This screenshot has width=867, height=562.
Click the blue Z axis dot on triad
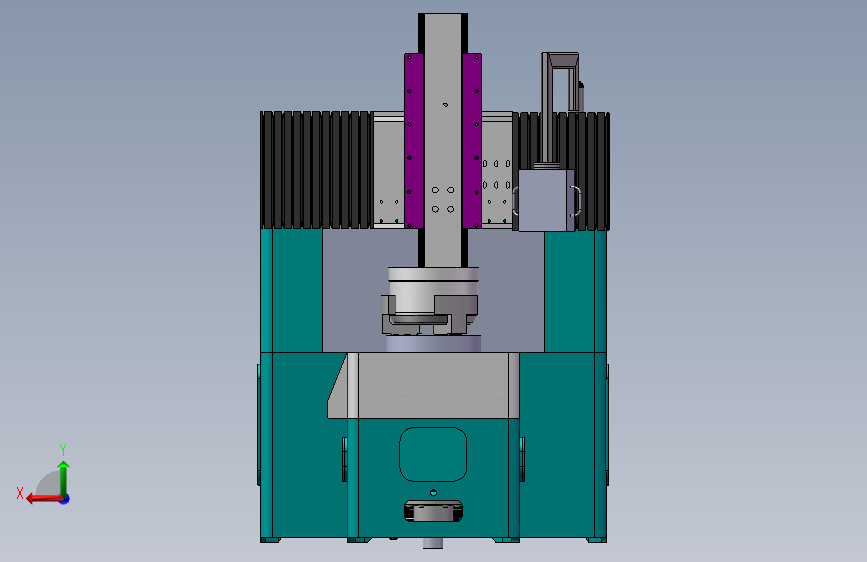(65, 500)
